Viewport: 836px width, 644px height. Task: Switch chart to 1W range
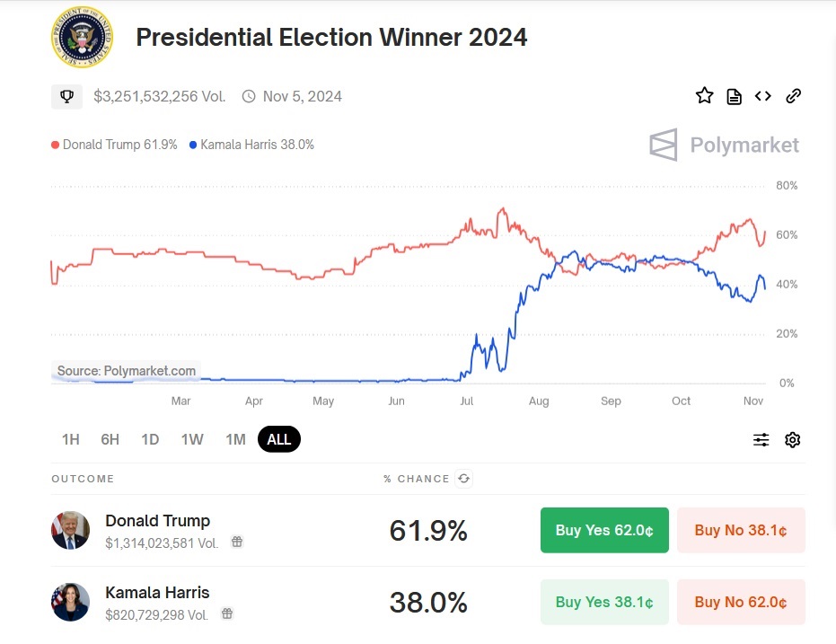click(192, 439)
